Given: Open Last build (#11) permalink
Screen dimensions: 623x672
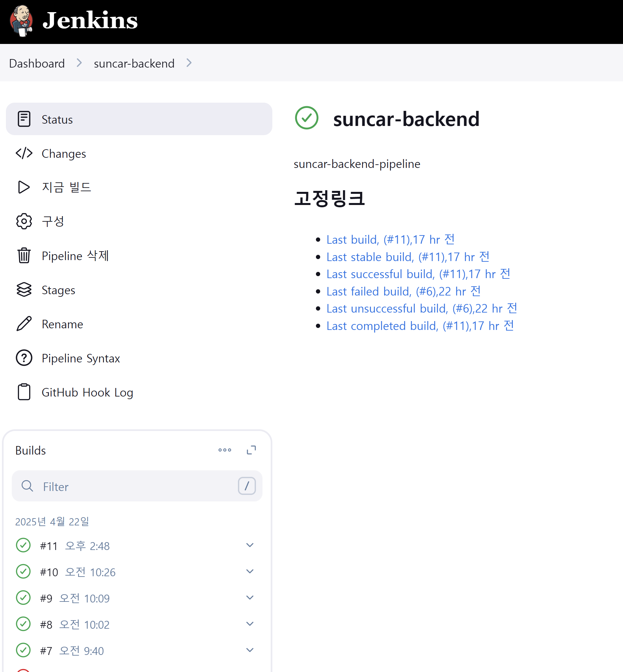Looking at the screenshot, I should 390,239.
